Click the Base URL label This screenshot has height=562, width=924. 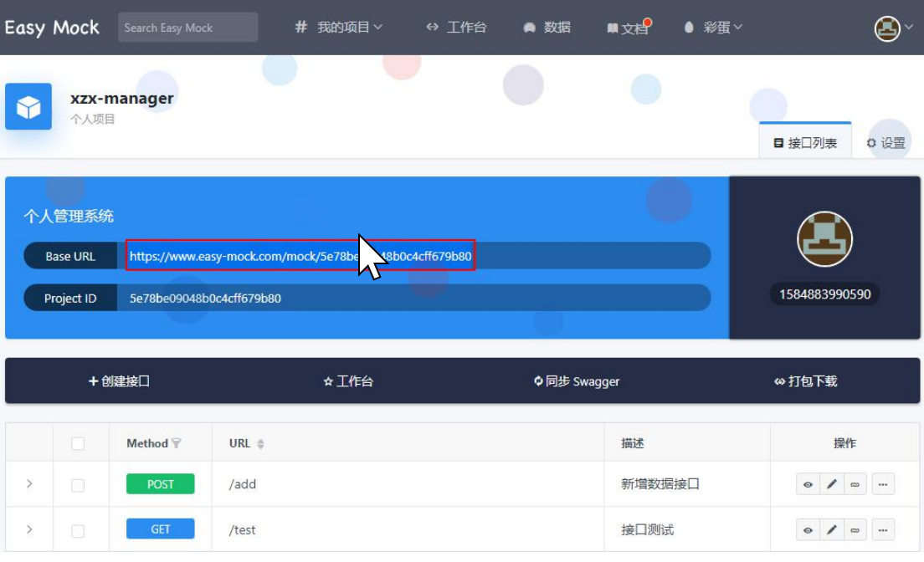click(x=70, y=256)
